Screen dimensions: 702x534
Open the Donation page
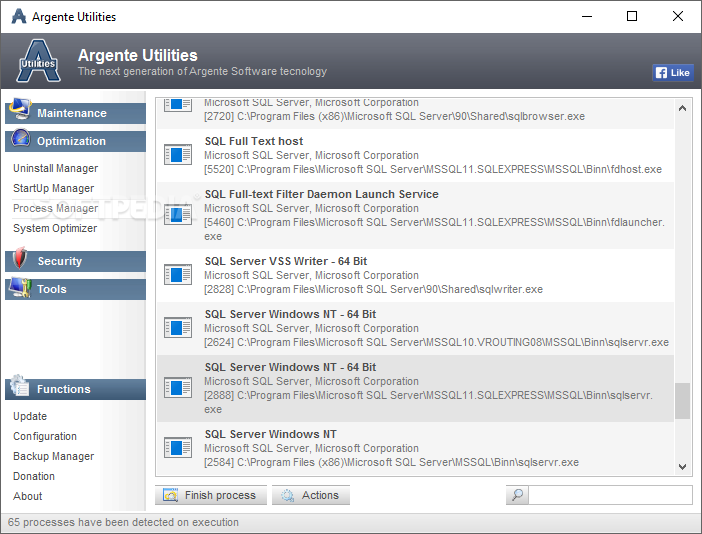[x=34, y=476]
